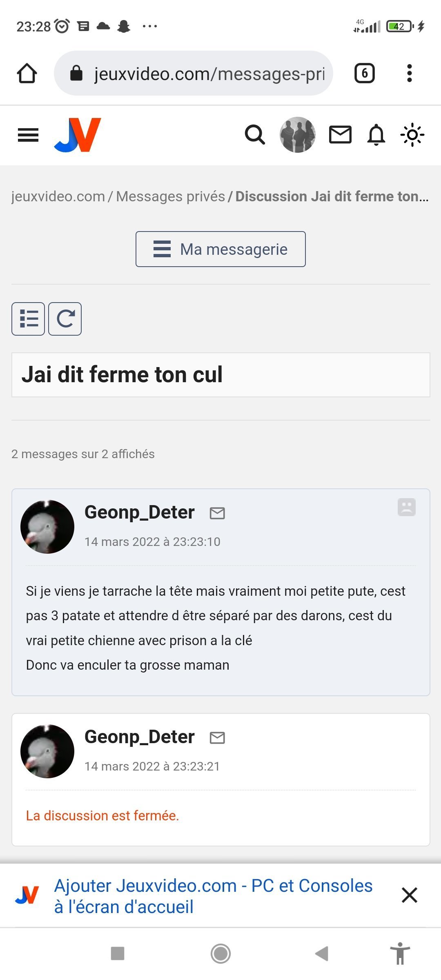The height and width of the screenshot is (980, 441).
Task: Report the first message via sad-face icon
Action: [x=406, y=507]
